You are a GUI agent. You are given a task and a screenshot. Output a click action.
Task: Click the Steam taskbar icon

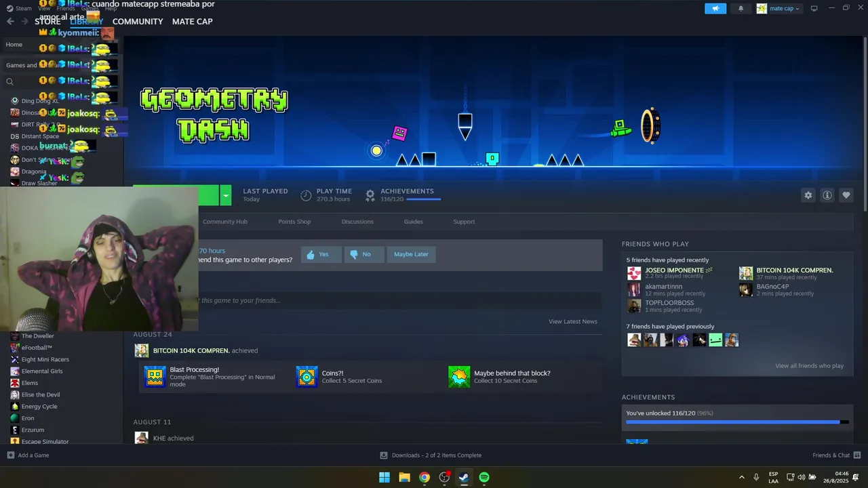464,477
